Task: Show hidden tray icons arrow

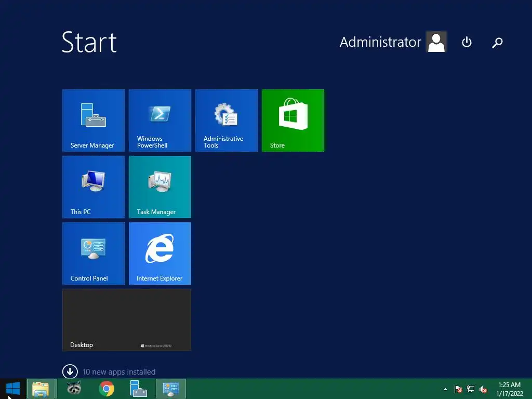Action: coord(445,389)
